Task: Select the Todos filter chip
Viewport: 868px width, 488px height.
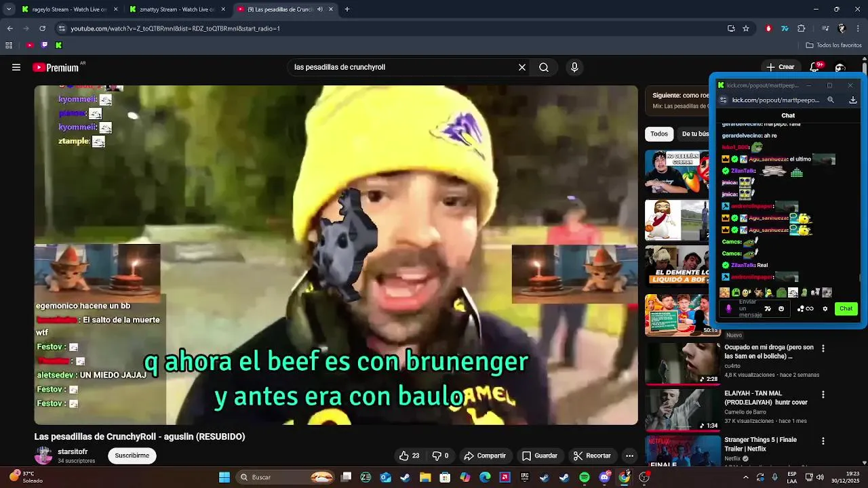Action: coord(659,134)
